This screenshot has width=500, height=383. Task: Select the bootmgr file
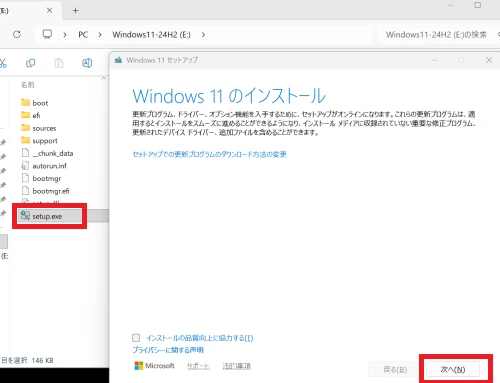[41, 178]
